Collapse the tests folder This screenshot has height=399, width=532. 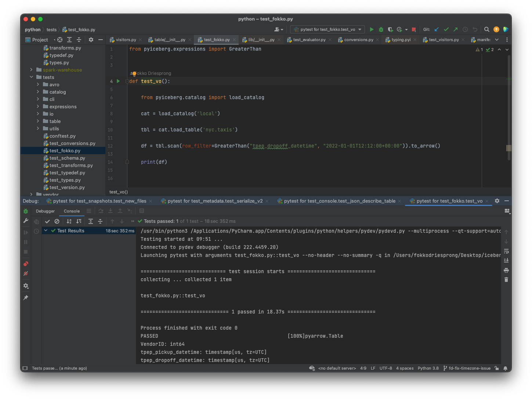(x=31, y=77)
